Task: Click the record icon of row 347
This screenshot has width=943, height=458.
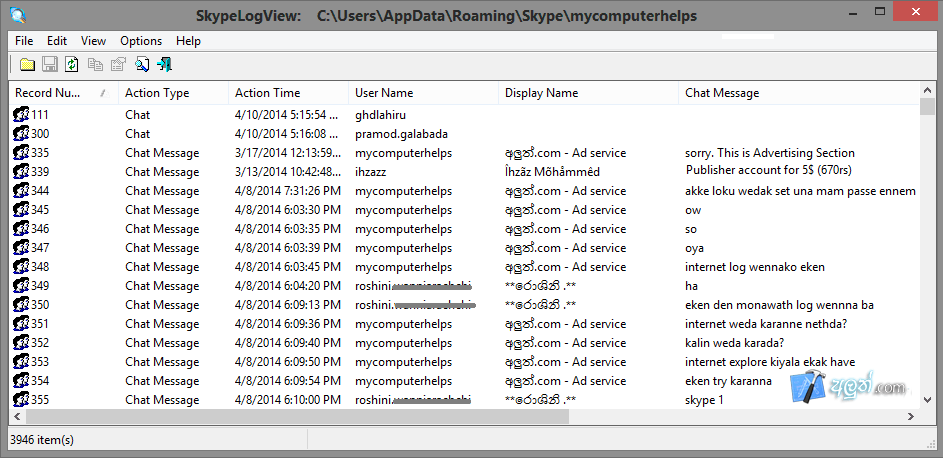Action: 21,248
